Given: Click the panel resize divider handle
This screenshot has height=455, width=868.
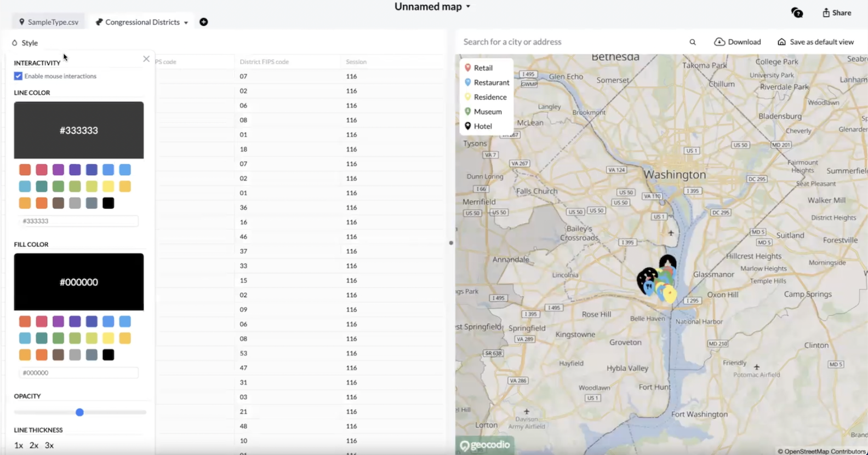Looking at the screenshot, I should coord(451,243).
